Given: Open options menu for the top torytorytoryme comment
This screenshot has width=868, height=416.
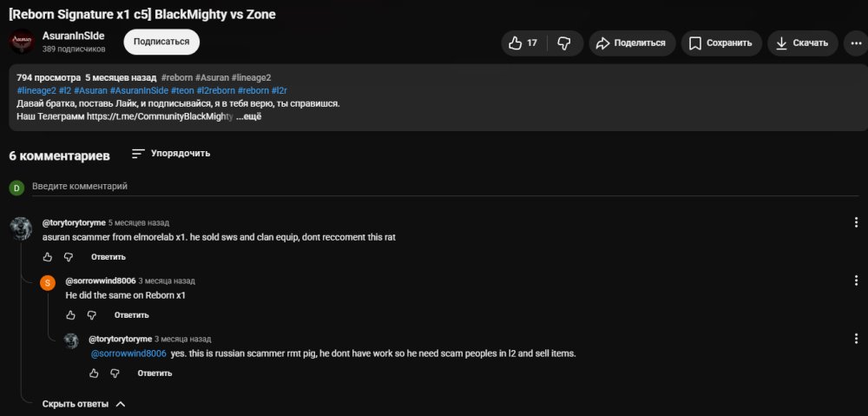Looking at the screenshot, I should pyautogui.click(x=857, y=222).
